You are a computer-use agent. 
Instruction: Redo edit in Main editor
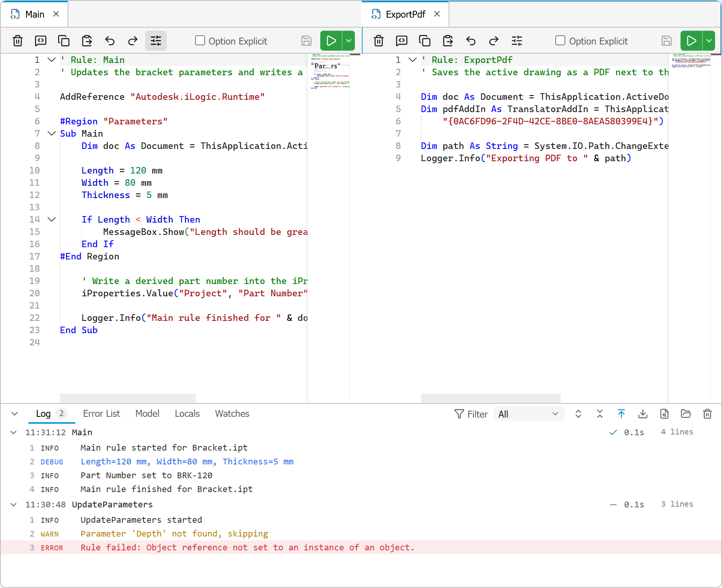click(133, 41)
